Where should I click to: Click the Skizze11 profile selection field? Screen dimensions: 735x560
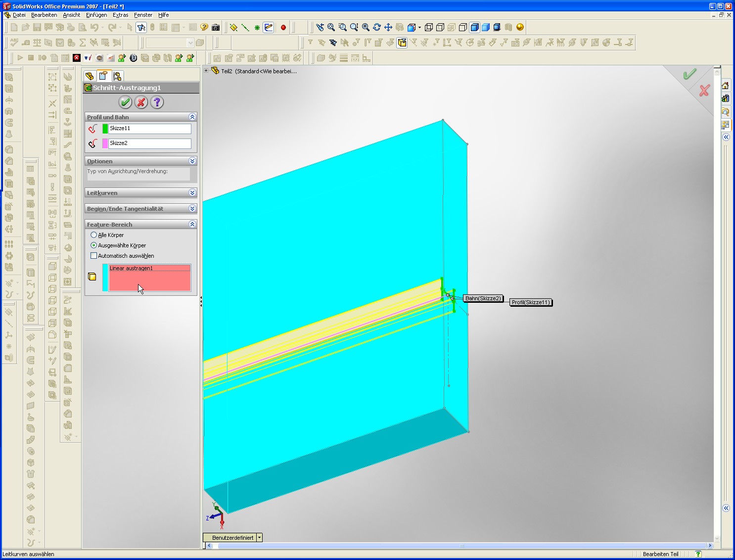click(149, 129)
